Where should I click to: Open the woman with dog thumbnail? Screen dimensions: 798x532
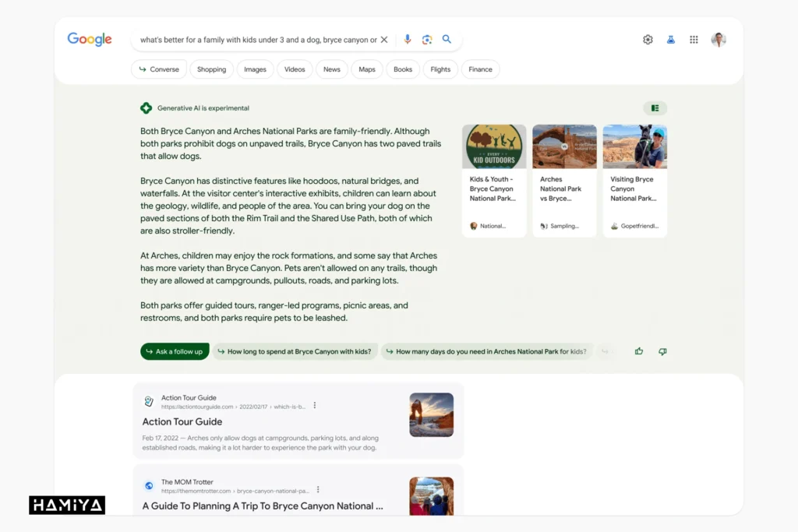(x=634, y=146)
